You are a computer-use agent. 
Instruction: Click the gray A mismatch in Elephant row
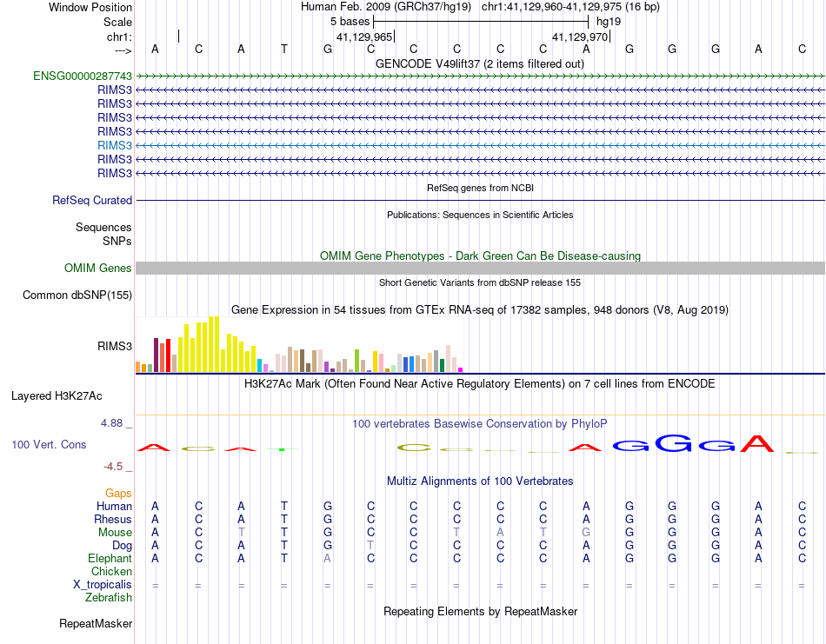tap(327, 558)
